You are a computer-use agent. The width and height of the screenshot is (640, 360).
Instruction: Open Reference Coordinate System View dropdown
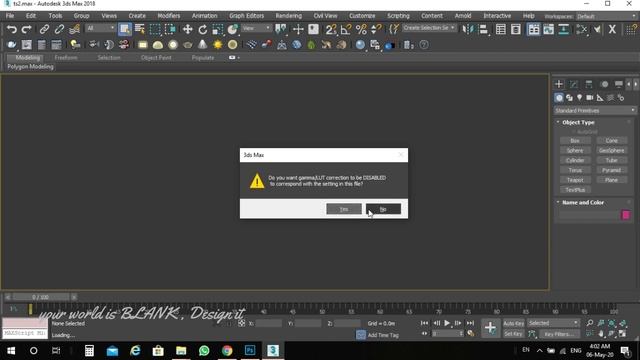256,28
